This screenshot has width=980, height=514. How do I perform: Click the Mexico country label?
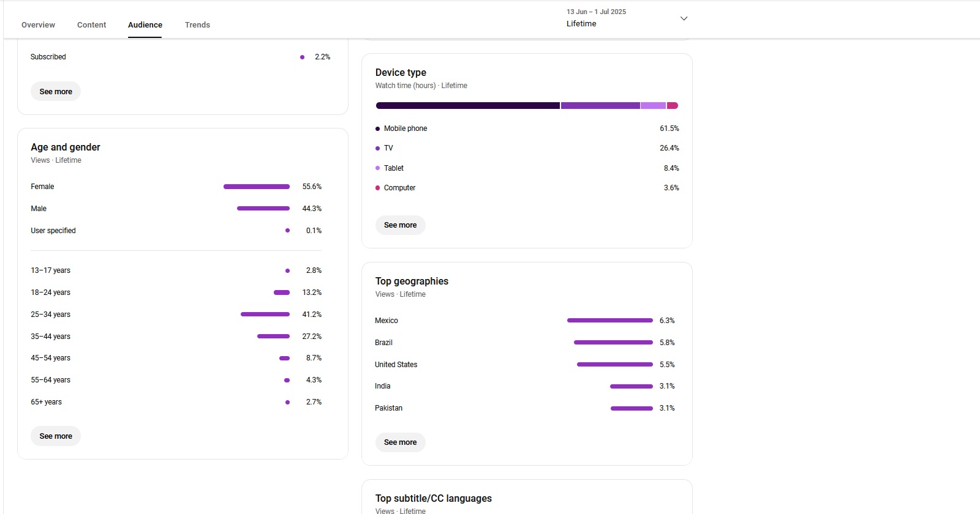click(386, 321)
